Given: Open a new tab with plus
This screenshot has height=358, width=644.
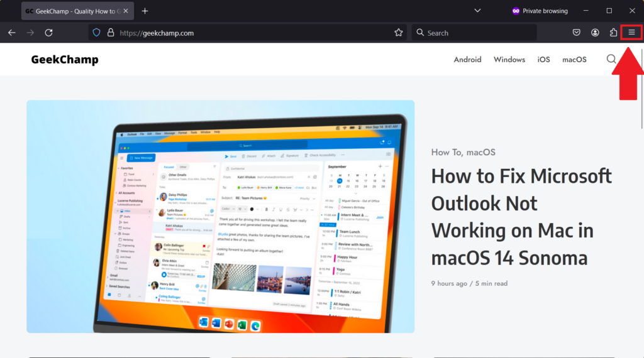Looking at the screenshot, I should pyautogui.click(x=145, y=11).
